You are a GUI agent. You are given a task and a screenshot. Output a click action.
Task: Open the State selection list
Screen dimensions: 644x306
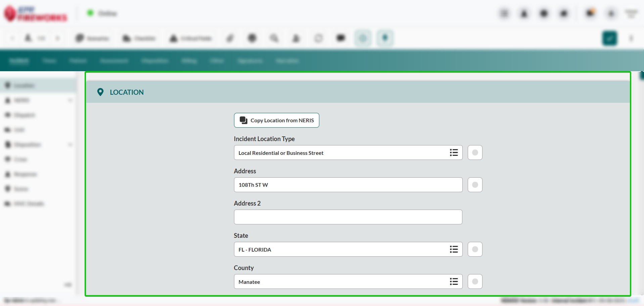[454, 250]
